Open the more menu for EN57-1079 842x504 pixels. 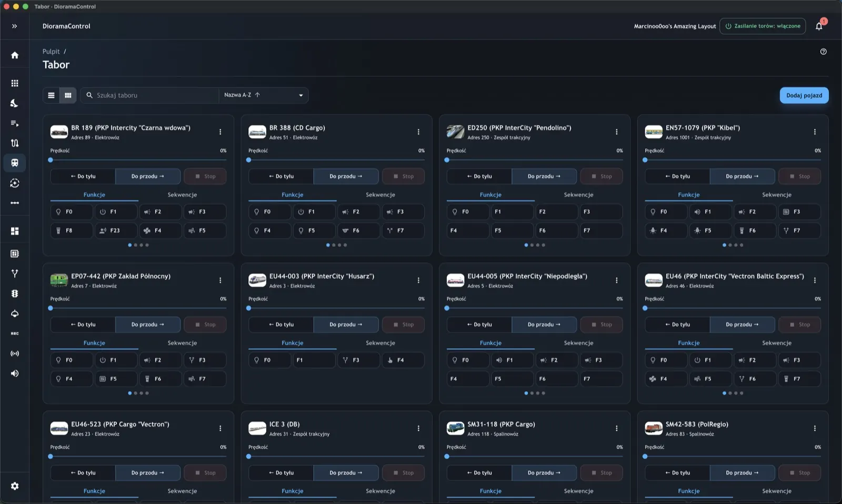click(815, 132)
